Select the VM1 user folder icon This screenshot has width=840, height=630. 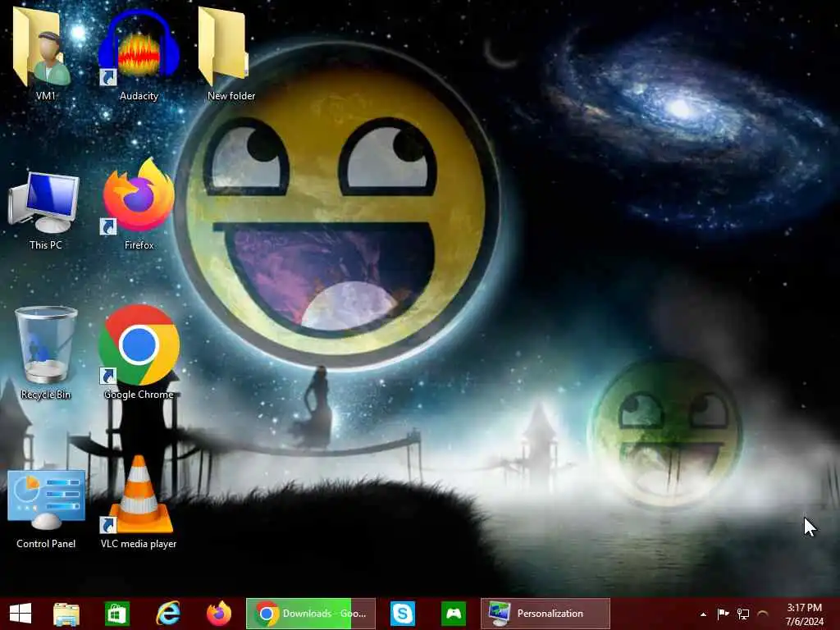tap(43, 47)
